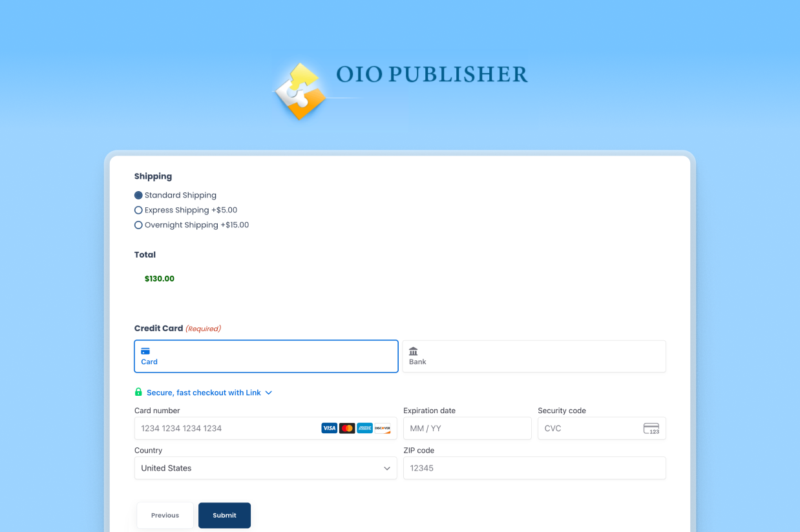Select Standard Shipping option
Viewport: 800px width, 532px height.
(x=138, y=195)
